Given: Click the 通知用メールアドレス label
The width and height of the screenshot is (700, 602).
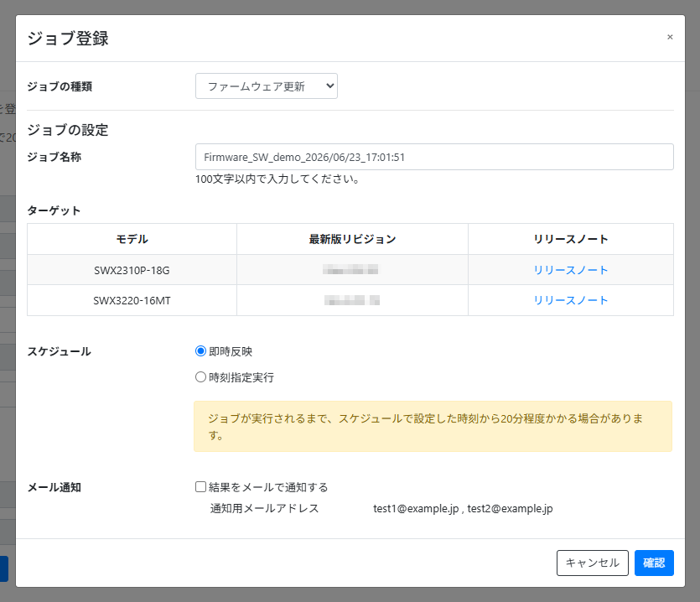Looking at the screenshot, I should click(264, 509).
